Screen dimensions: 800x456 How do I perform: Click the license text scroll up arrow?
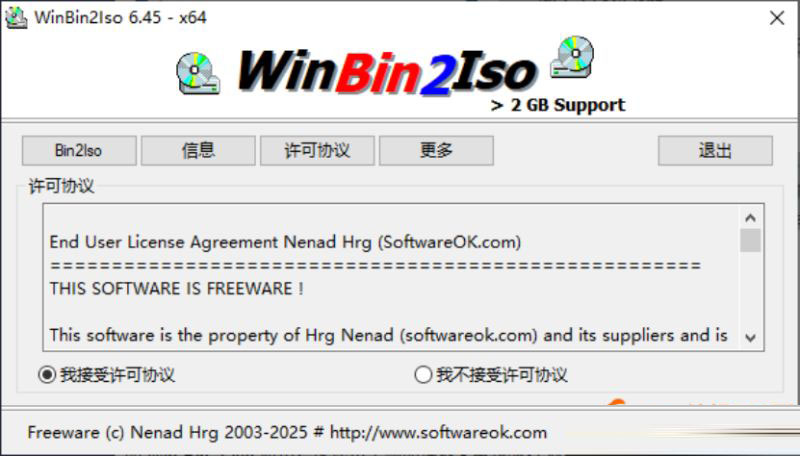[x=750, y=218]
